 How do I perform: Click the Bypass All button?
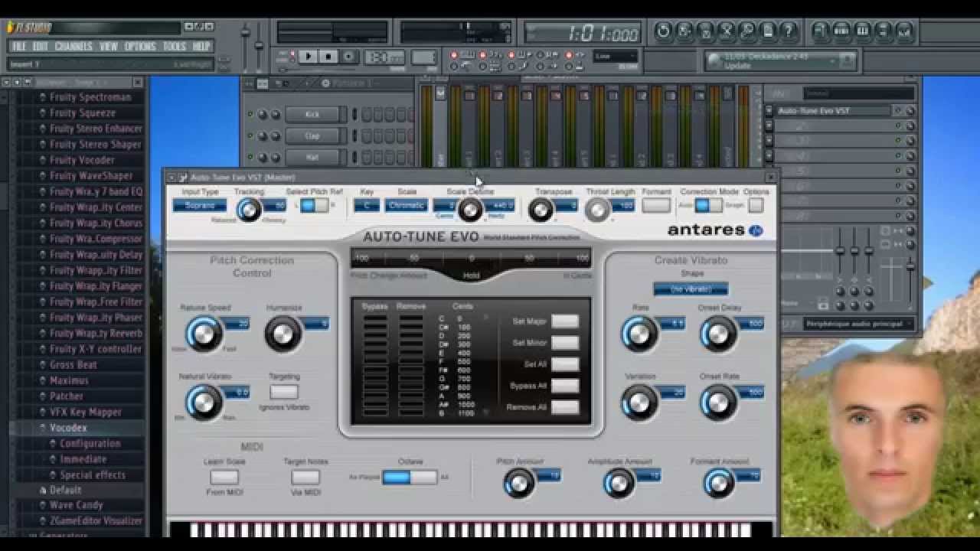pyautogui.click(x=565, y=386)
